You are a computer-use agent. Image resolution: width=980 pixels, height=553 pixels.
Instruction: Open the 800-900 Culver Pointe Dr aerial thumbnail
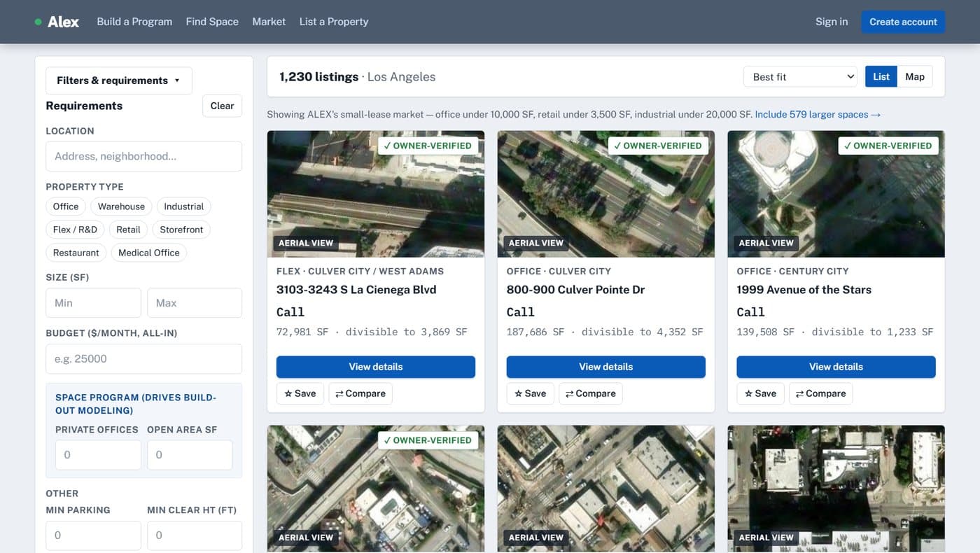pyautogui.click(x=606, y=194)
